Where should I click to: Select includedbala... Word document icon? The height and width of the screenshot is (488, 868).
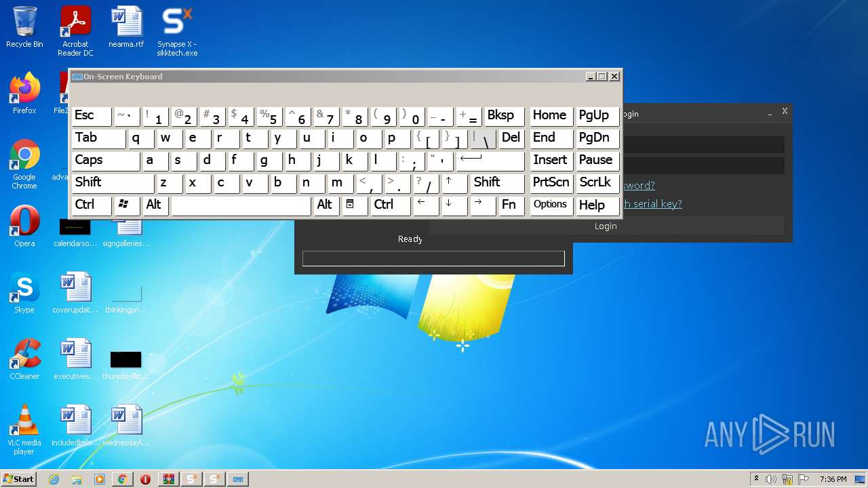coord(75,426)
